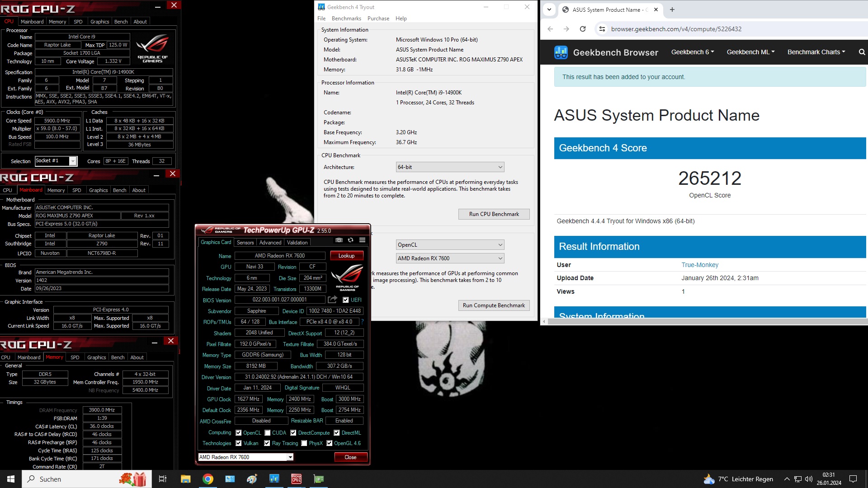Screen dimensions: 868x488
Task: Open Geekbench from the taskbar
Action: (274, 479)
